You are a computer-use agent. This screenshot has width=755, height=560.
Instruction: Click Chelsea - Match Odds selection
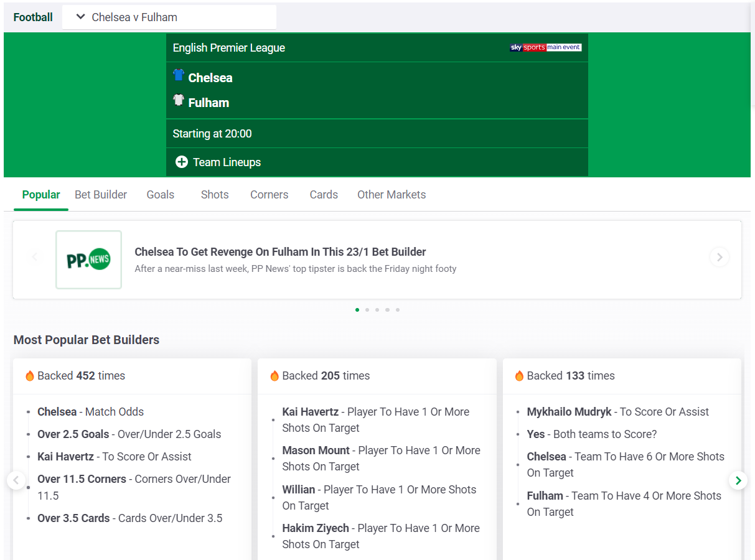tap(90, 412)
